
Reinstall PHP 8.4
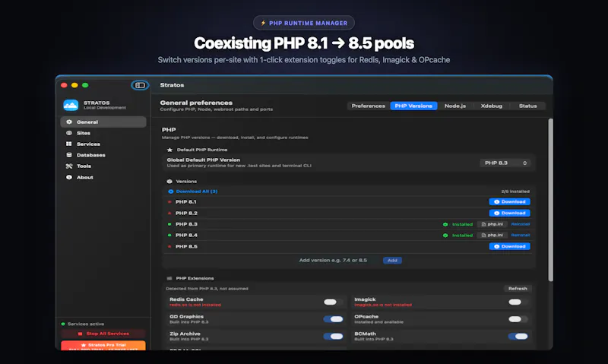pos(521,235)
